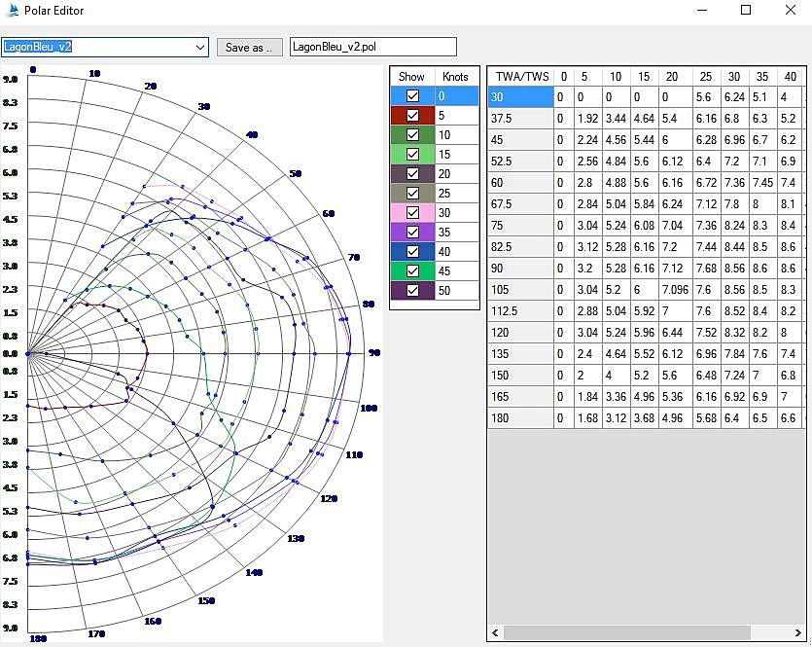Select the TWA 90 row header

(521, 269)
